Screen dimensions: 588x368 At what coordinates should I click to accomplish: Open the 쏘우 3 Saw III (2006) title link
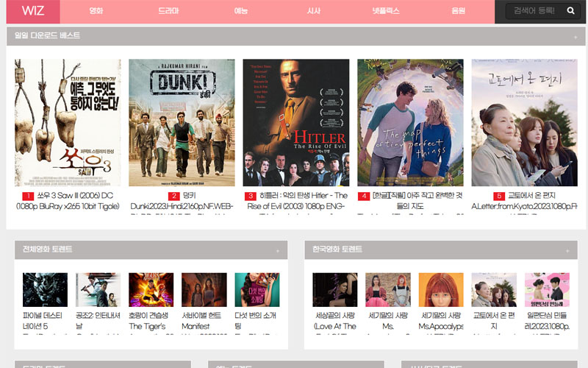pos(68,201)
